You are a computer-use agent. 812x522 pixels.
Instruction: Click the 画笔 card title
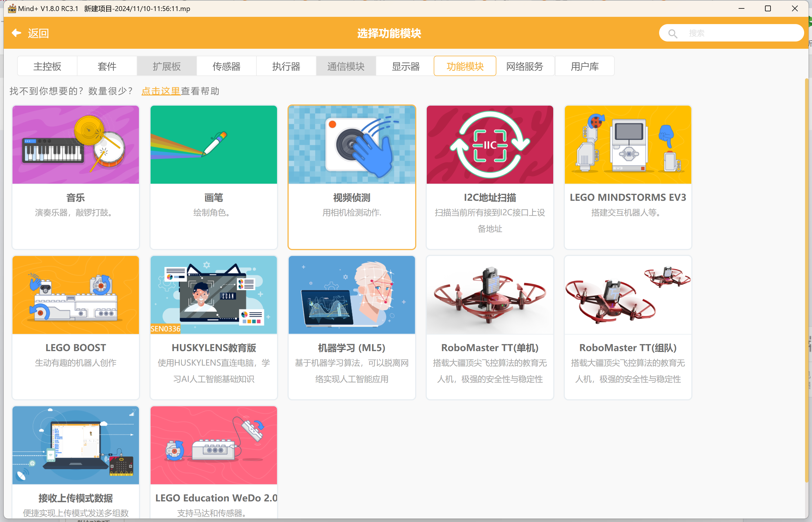point(214,197)
